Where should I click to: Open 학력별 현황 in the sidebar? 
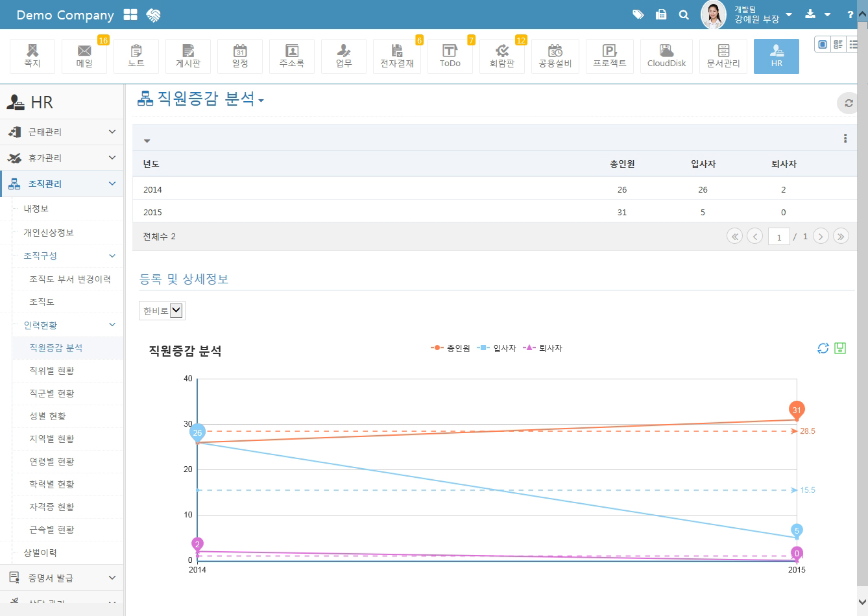pos(52,484)
